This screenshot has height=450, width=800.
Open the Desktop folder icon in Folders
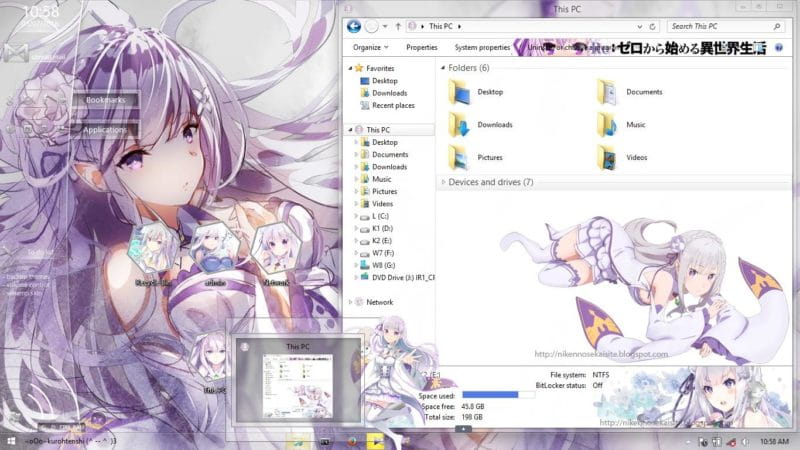point(459,92)
